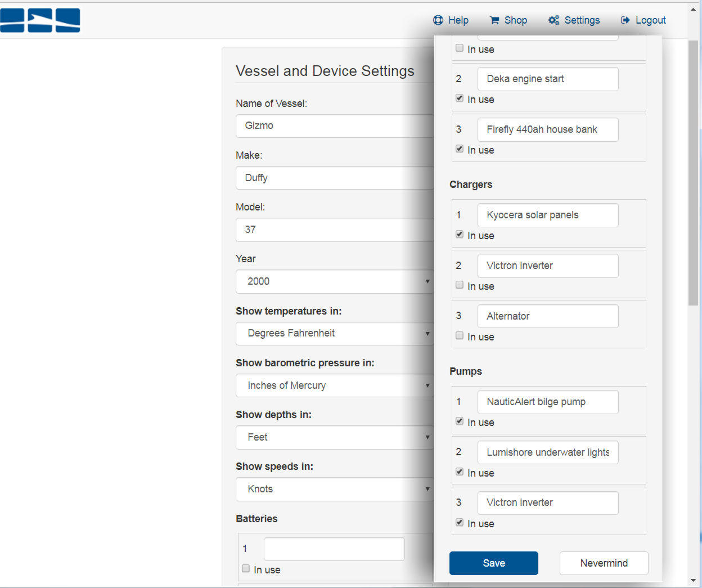Click the Help lifebuoy icon
Image resolution: width=702 pixels, height=588 pixels.
click(x=438, y=20)
